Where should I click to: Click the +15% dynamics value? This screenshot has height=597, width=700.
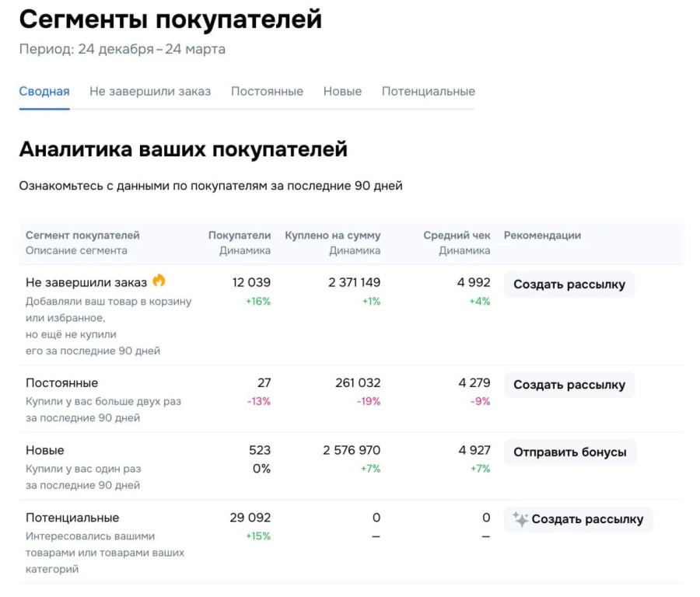[x=258, y=536]
